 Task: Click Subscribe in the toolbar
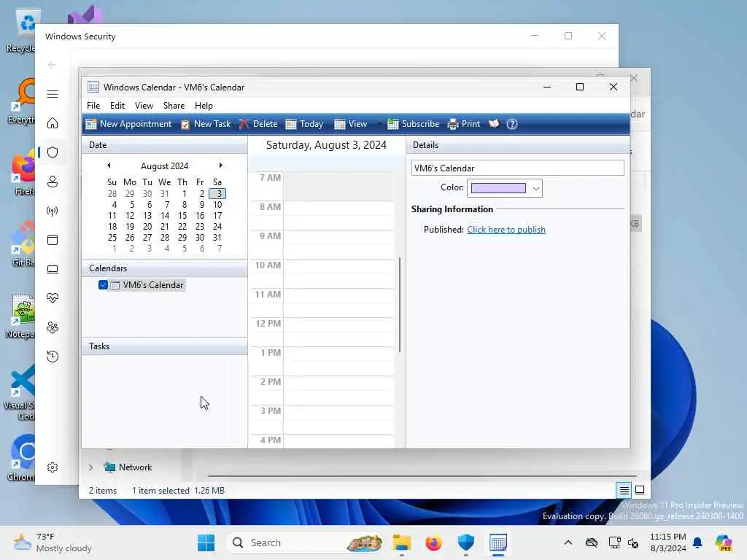[413, 124]
